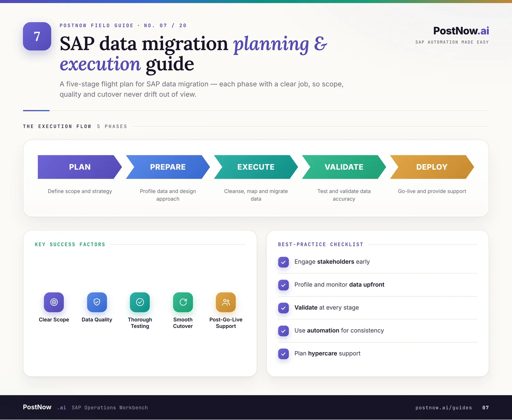The image size is (512, 420).
Task: Click 'Define scope and strategy' text
Action: coord(80,191)
